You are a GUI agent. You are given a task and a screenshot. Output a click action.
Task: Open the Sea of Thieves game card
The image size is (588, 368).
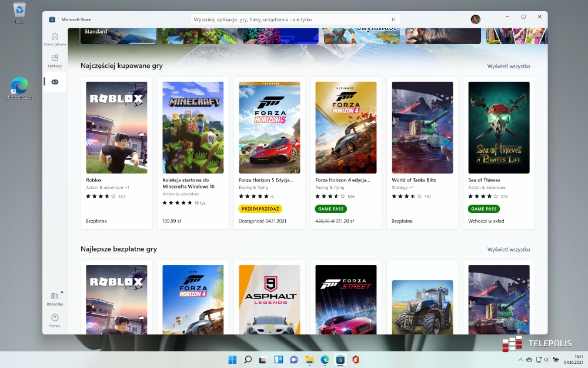[499, 152]
